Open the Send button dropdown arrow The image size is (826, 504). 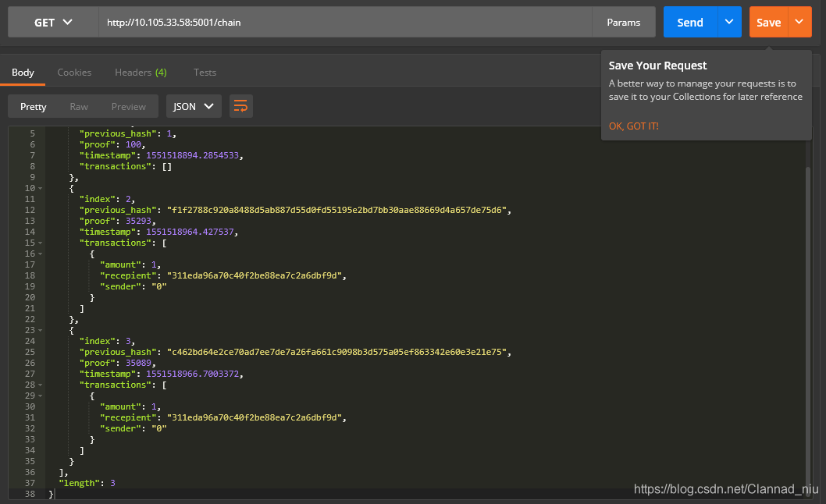tap(729, 22)
